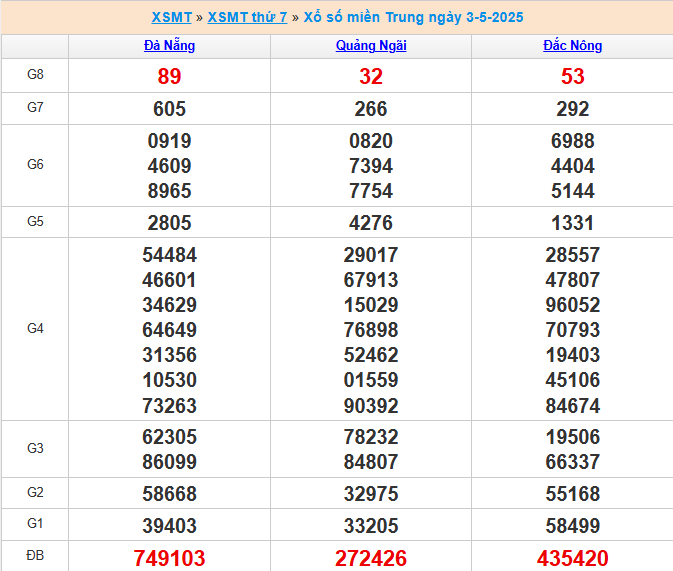
Task: Select the G8 row label
Action: click(35, 74)
